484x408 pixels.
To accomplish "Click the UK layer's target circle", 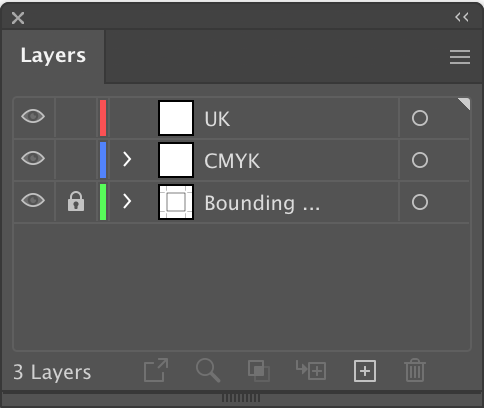I will [420, 118].
